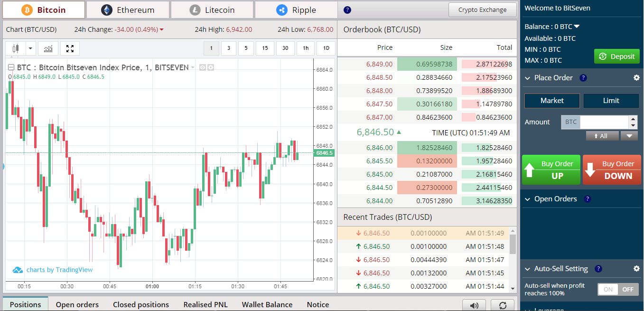Screen dimensions: 644x311
Task: Click the Crypto Exchange button
Action: click(483, 10)
